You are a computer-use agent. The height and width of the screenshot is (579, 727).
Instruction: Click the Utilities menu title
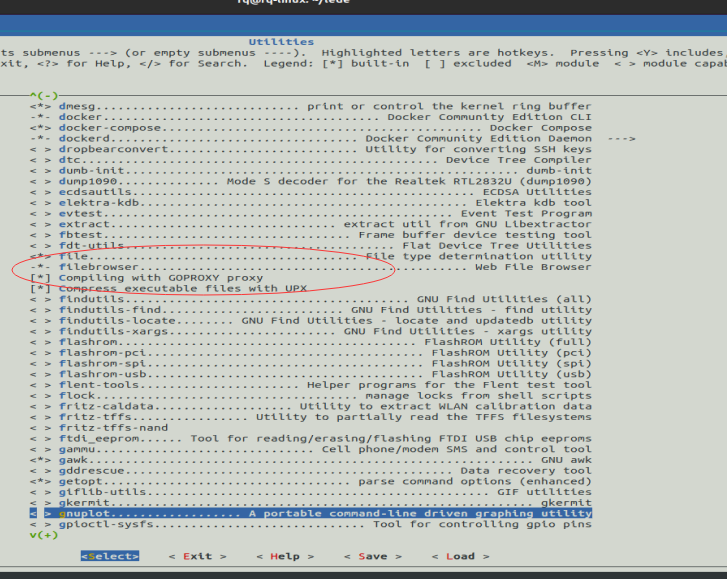tap(281, 42)
